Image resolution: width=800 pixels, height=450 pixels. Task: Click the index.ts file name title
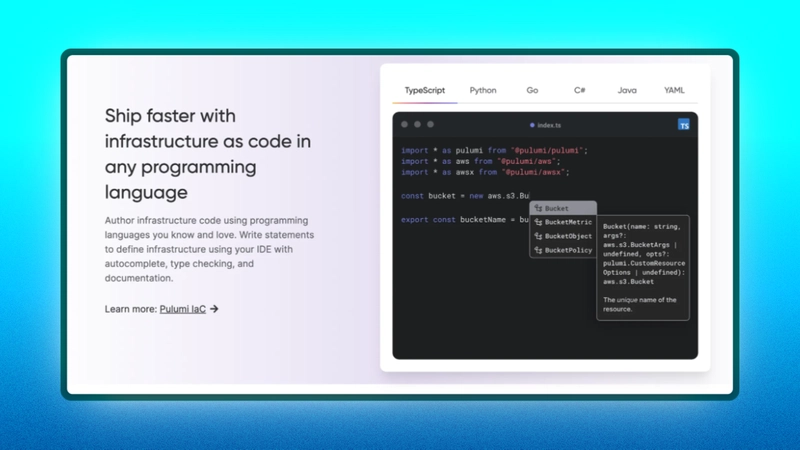tap(550, 125)
